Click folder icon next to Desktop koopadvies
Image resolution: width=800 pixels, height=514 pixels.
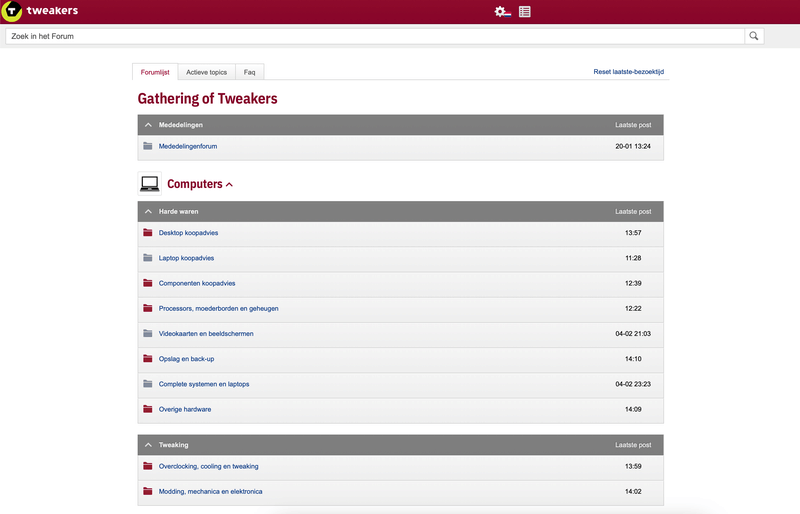[148, 233]
